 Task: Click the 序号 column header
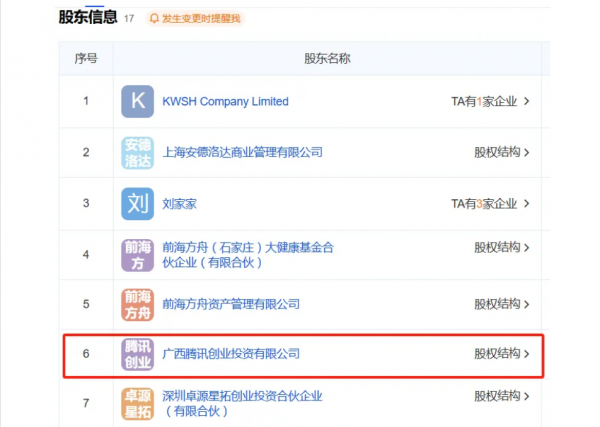coord(86,59)
